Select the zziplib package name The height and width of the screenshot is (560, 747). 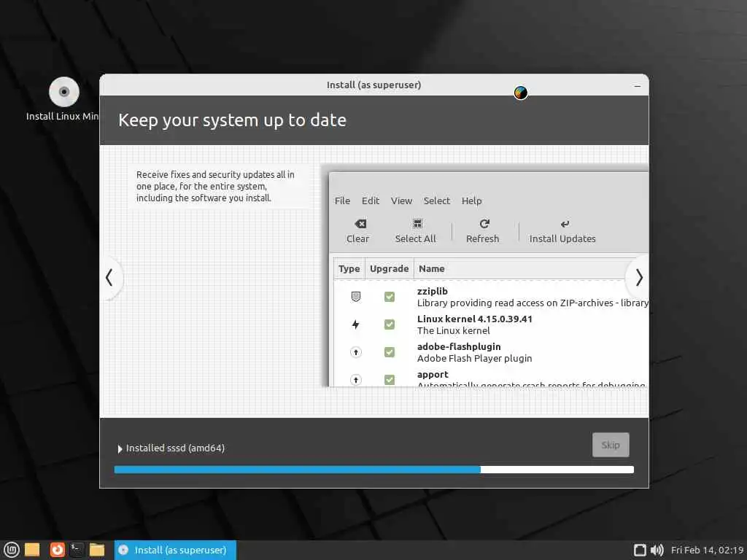click(x=432, y=291)
